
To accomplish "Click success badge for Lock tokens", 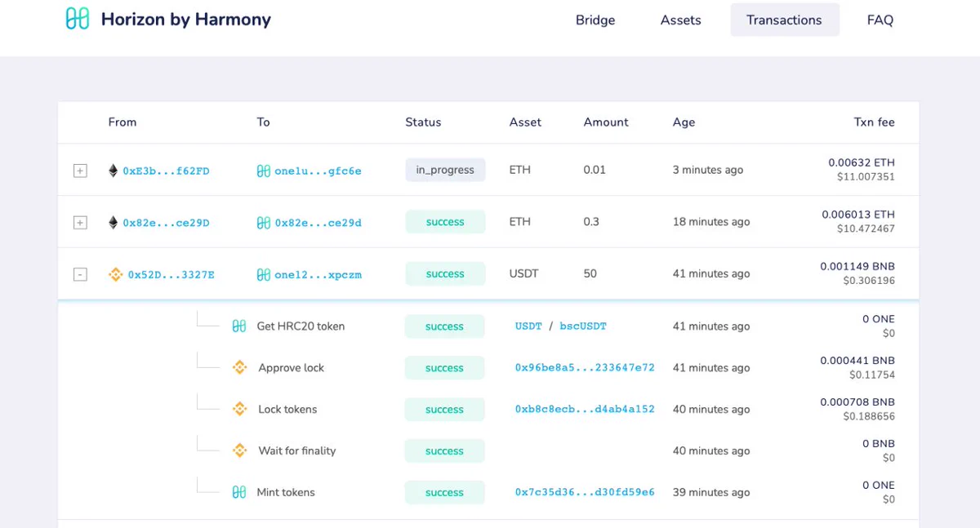I will click(x=444, y=410).
